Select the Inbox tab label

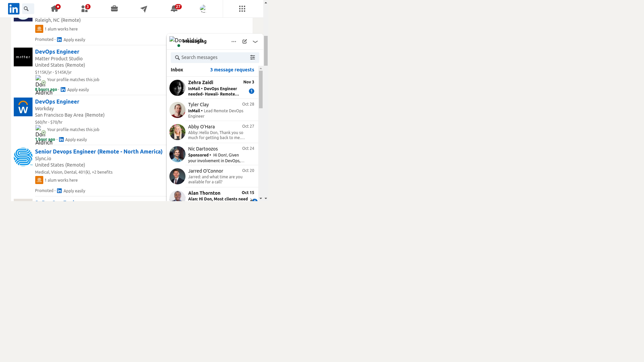[177, 70]
